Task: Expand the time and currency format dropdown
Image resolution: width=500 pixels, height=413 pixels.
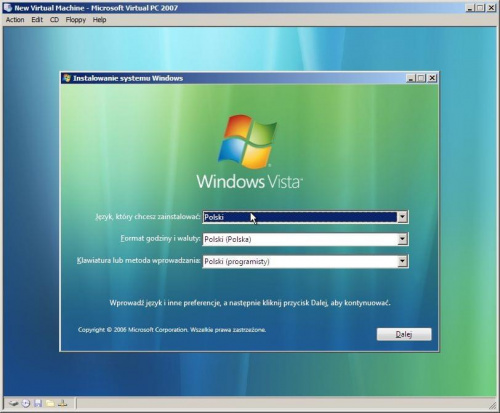Action: tap(402, 239)
